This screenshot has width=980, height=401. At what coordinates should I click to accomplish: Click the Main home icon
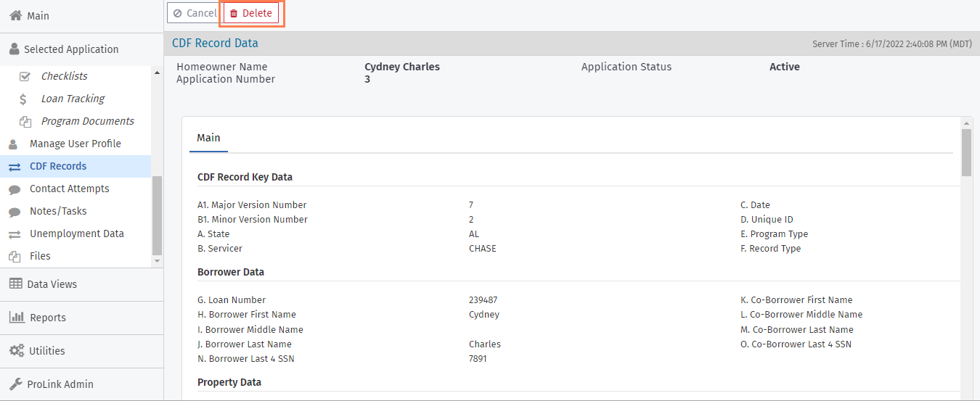pyautogui.click(x=16, y=15)
